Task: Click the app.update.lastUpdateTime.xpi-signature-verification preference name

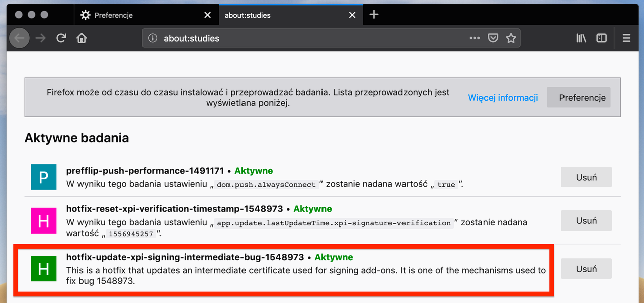Action: click(x=334, y=223)
